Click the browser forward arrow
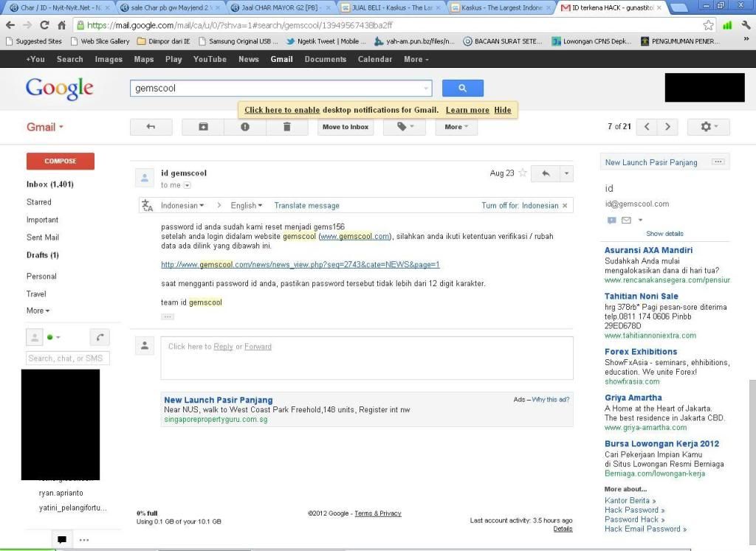This screenshot has height=551, width=756. click(27, 25)
